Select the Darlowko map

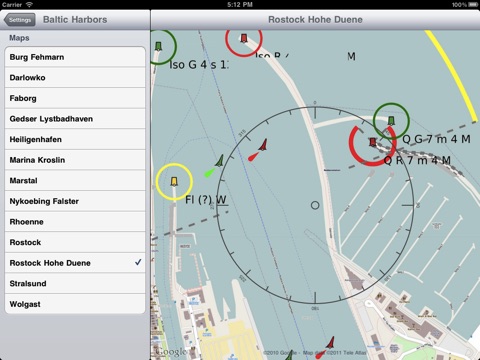75,78
